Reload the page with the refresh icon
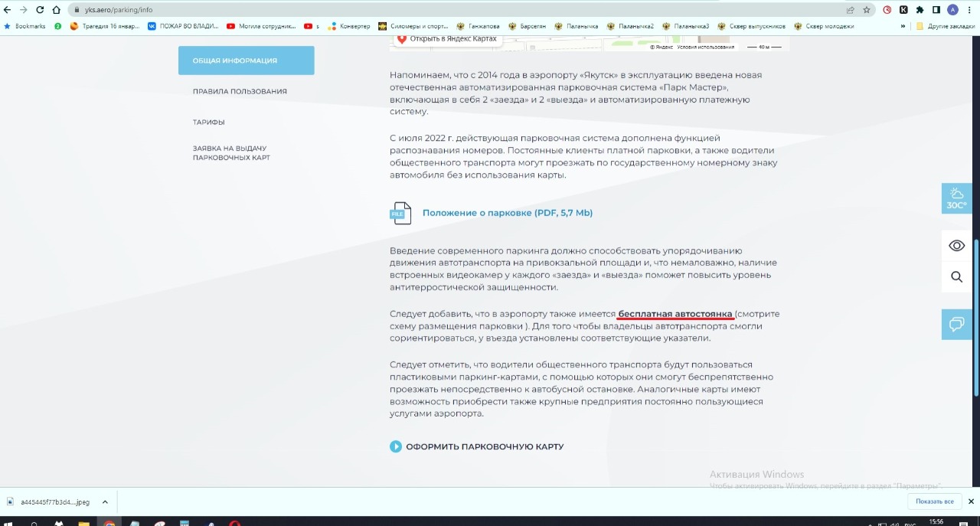 tap(40, 10)
